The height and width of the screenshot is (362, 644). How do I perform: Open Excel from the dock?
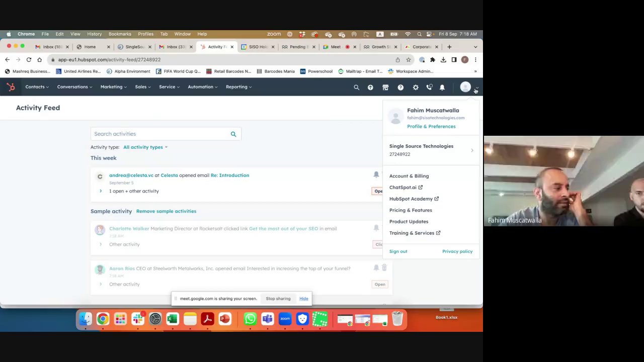[172, 319]
